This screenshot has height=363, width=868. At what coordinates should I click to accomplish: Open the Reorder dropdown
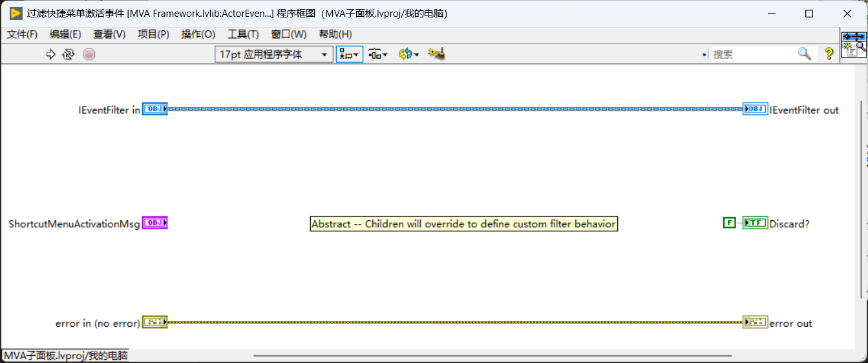coord(408,54)
